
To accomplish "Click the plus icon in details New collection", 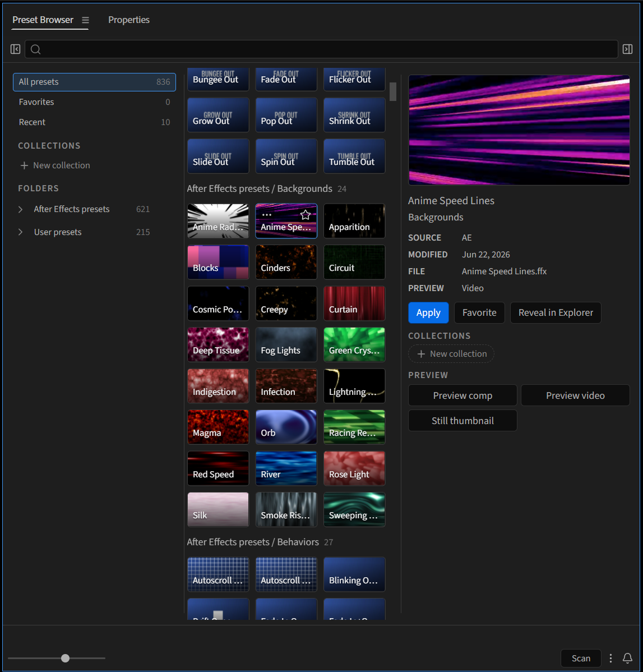I will click(x=421, y=354).
